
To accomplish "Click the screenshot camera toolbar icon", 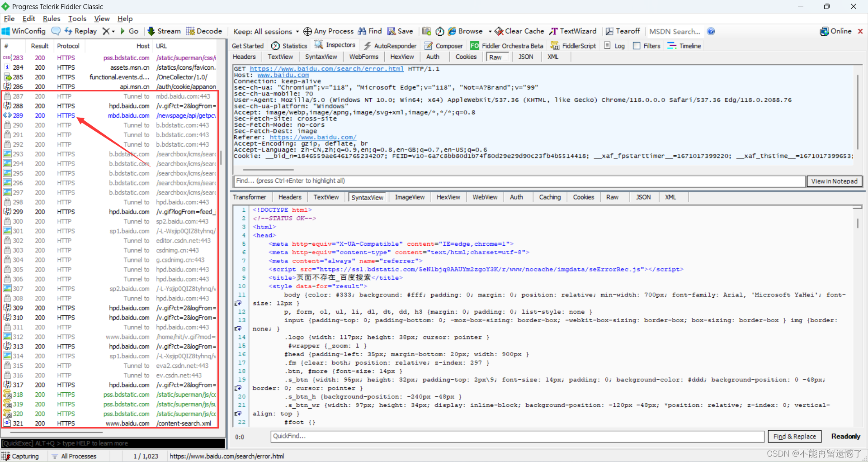I will (426, 31).
